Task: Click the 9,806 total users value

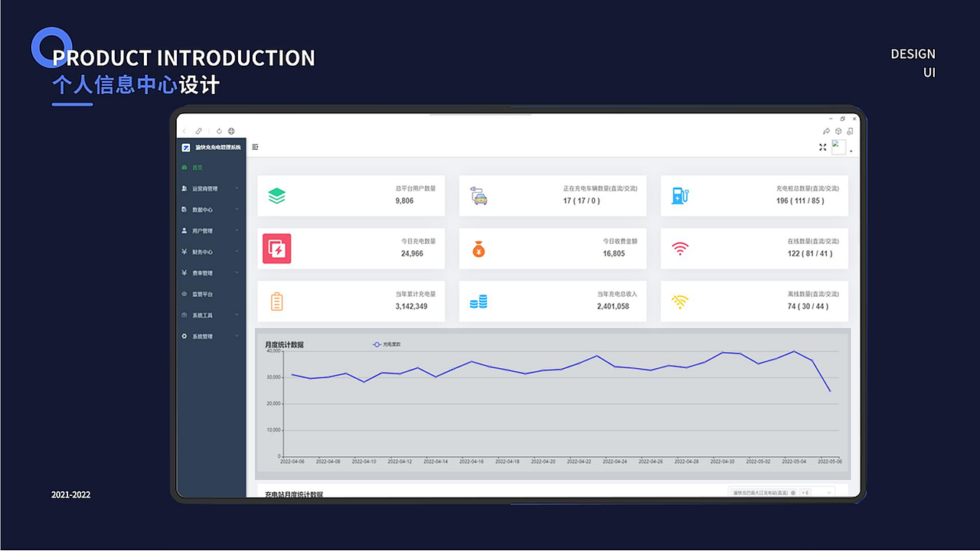Action: click(x=404, y=201)
